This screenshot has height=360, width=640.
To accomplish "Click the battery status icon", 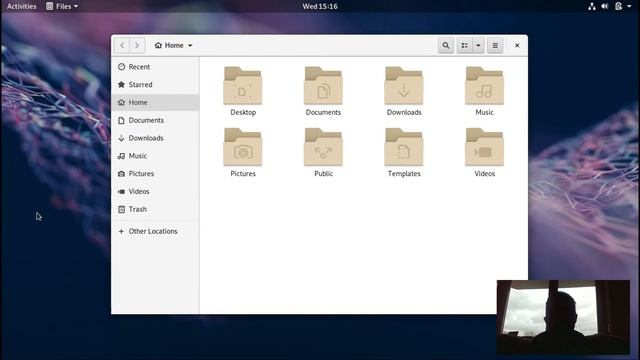I will pyautogui.click(x=618, y=6).
